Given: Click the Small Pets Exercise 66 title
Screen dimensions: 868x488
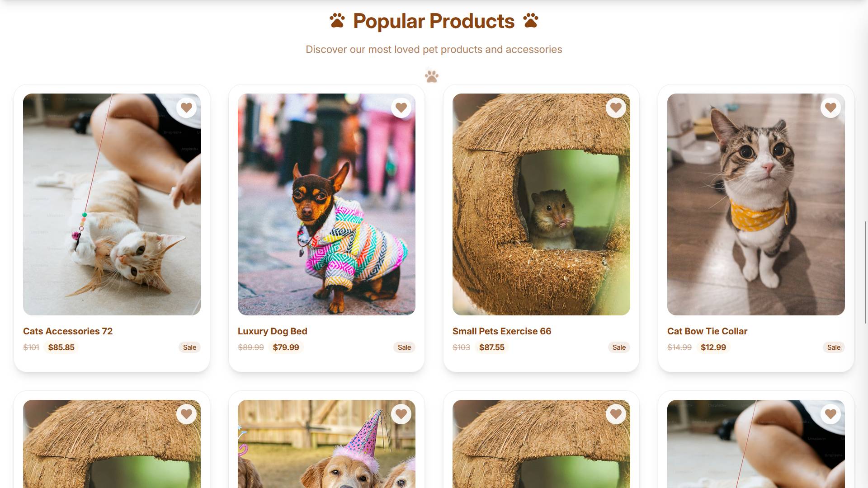Looking at the screenshot, I should point(502,331).
